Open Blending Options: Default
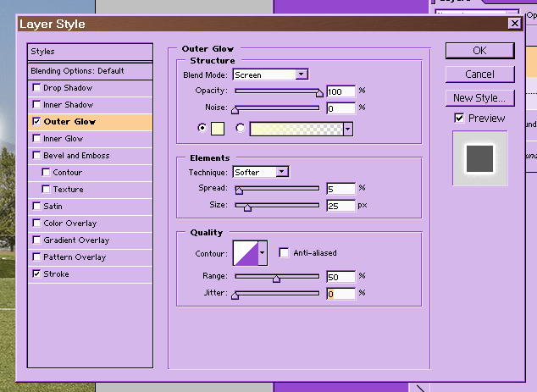Screen dimensions: 537x392 77,71
